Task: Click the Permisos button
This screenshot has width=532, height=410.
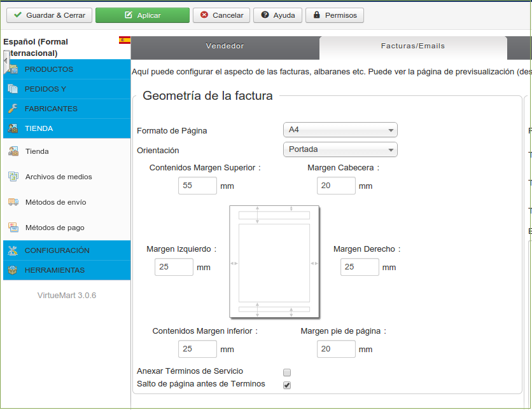Action: point(335,15)
